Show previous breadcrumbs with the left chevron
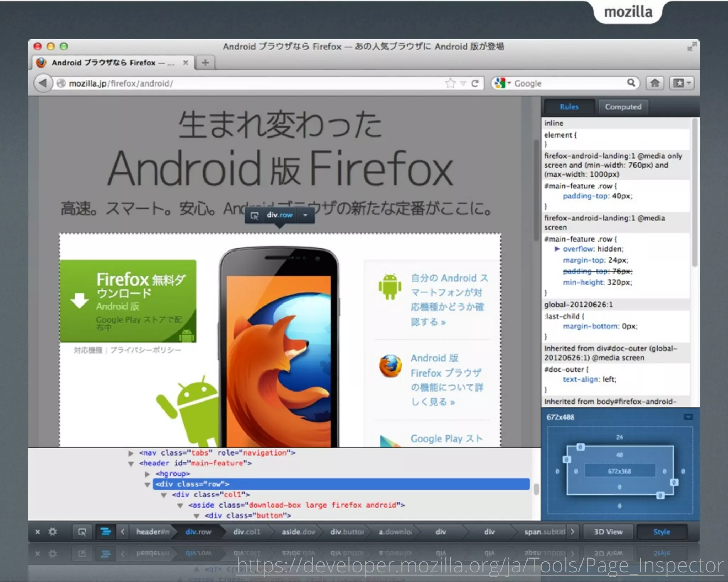Image resolution: width=728 pixels, height=582 pixels. pos(123,532)
